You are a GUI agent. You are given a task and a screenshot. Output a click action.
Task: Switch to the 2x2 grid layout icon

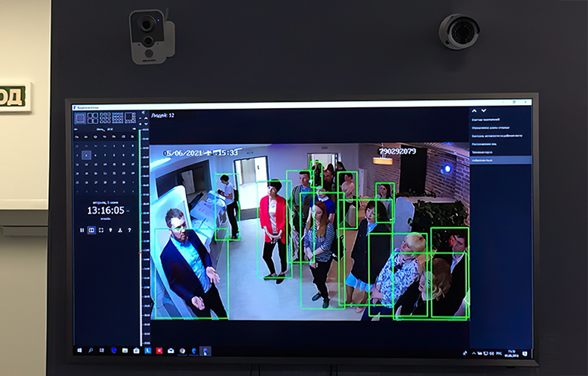(93, 117)
